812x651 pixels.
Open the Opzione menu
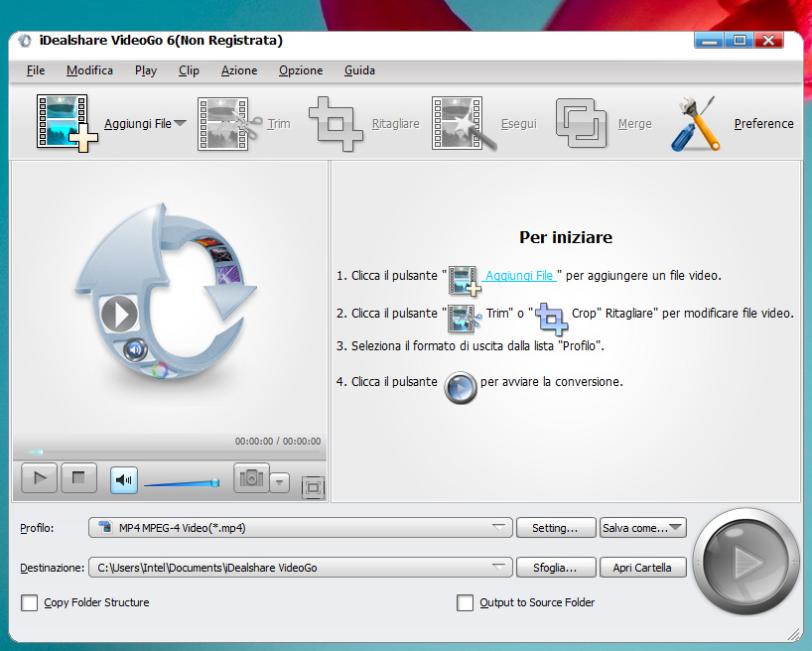coord(300,70)
